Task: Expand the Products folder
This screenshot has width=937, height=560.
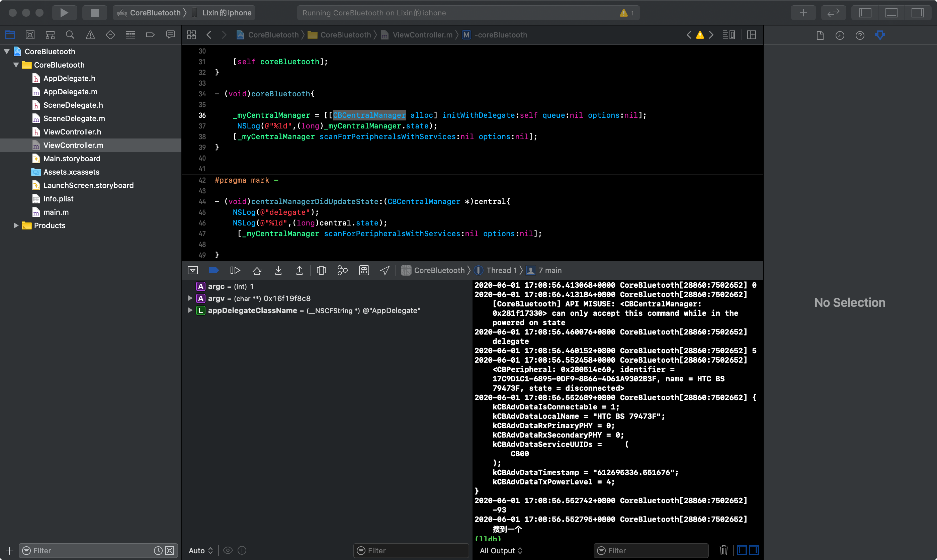Action: click(x=16, y=225)
